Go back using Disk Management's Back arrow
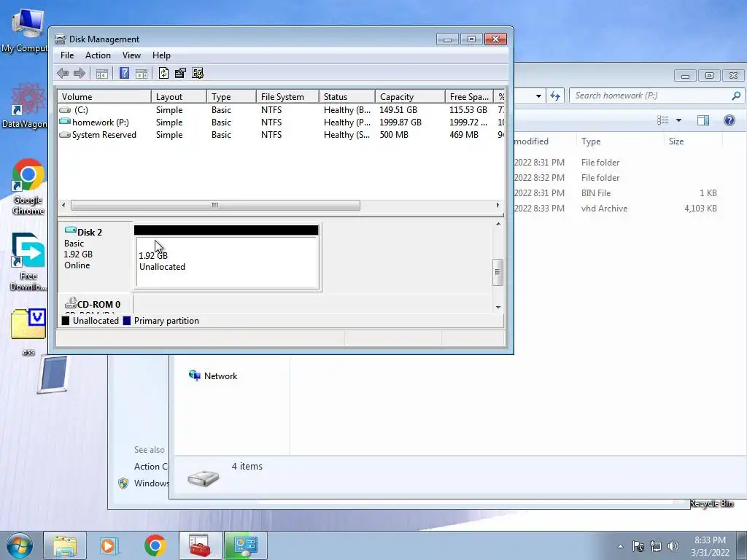 click(63, 74)
